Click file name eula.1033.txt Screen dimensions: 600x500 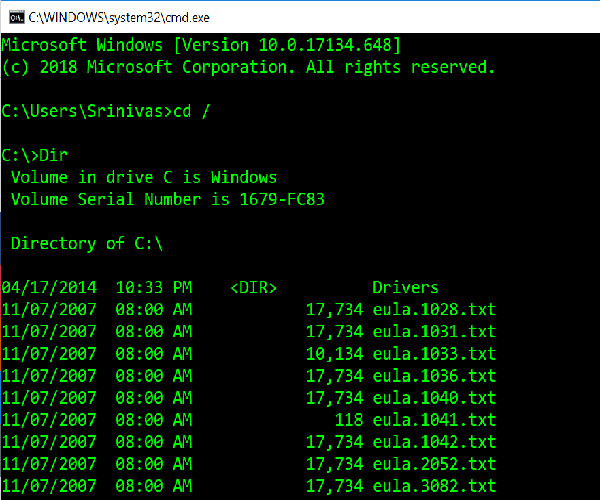coord(434,354)
